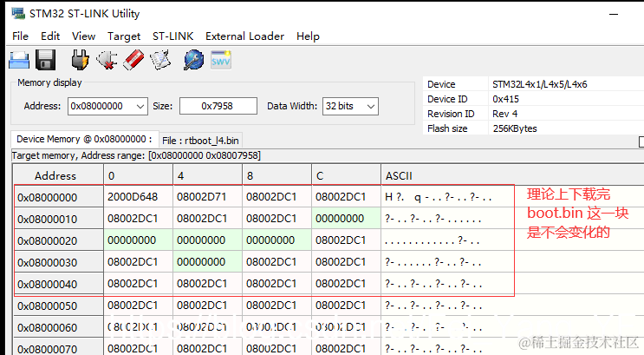Viewport: 644px width, 355px height.
Task: Open the View menu
Action: (x=84, y=36)
